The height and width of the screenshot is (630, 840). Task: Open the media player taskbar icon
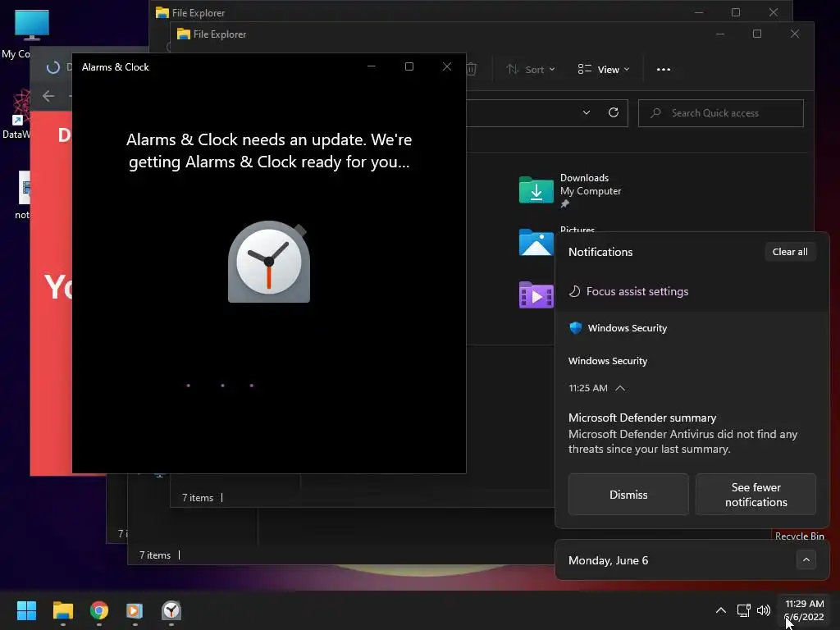pos(135,610)
